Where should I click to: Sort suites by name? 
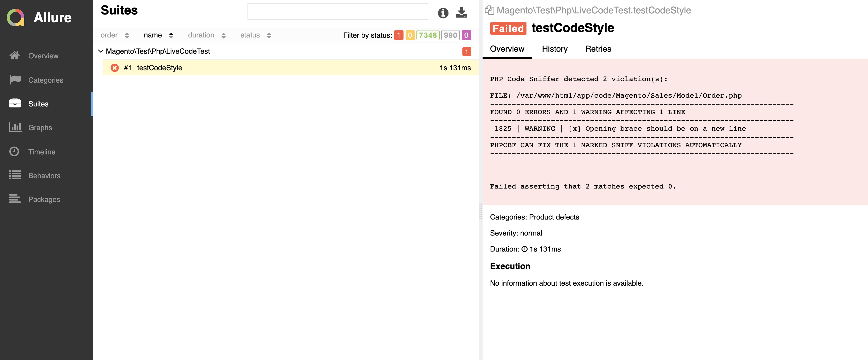tap(158, 35)
